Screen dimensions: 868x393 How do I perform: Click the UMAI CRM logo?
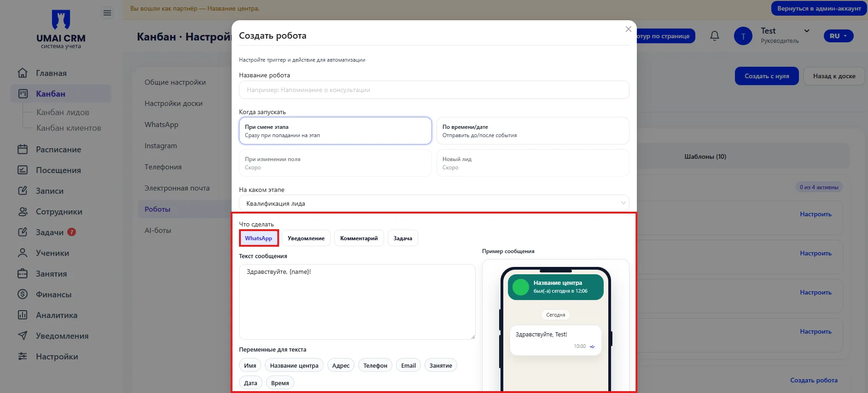[x=61, y=29]
